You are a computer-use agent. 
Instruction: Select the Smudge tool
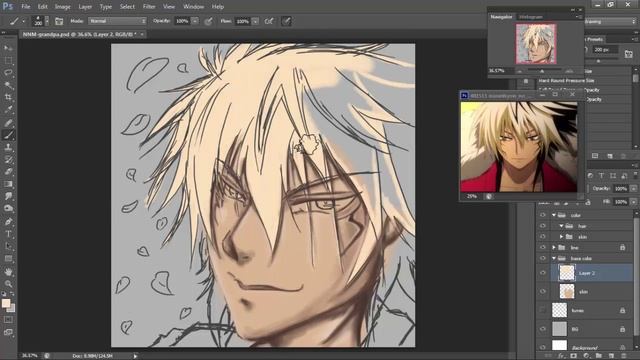click(x=8, y=196)
